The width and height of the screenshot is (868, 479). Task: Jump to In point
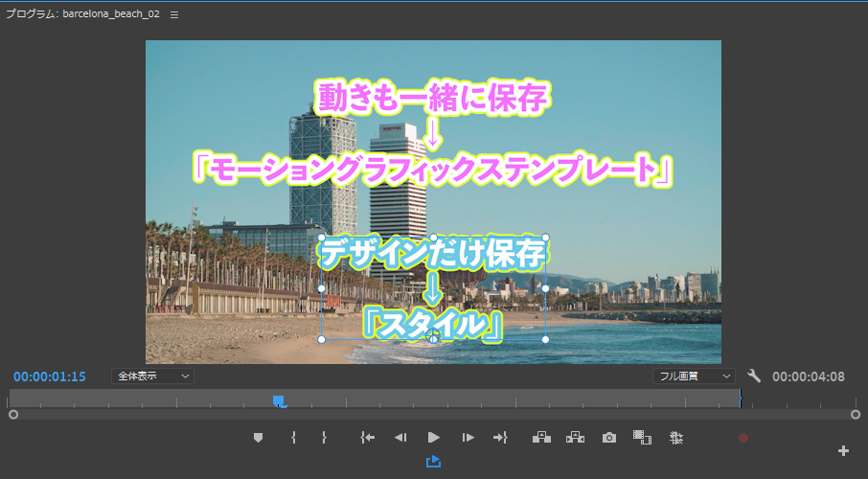tap(367, 438)
